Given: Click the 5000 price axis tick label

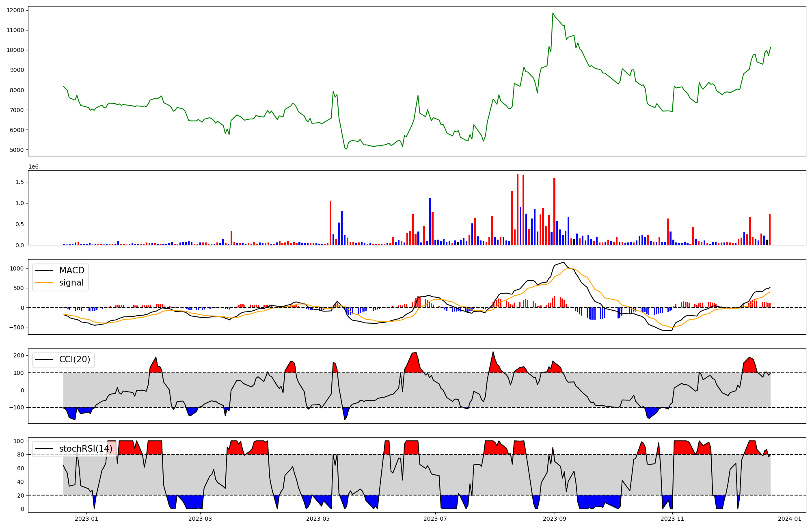Looking at the screenshot, I should (x=17, y=150).
